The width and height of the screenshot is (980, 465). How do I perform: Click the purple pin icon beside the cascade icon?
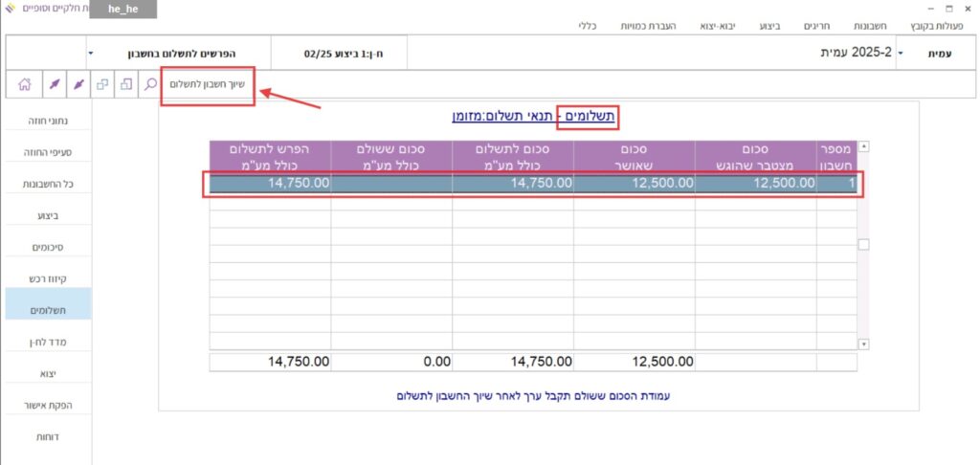(x=78, y=84)
